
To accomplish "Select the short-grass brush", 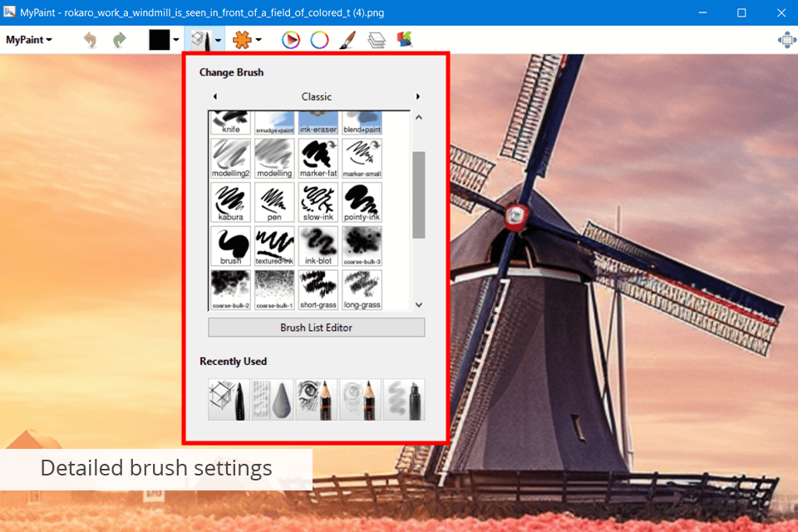I will 318,289.
